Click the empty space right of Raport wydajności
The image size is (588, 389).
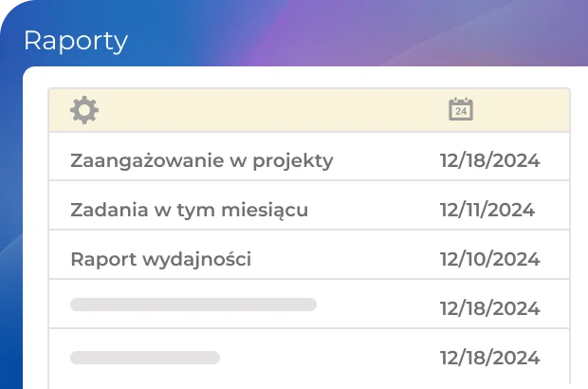(341, 259)
